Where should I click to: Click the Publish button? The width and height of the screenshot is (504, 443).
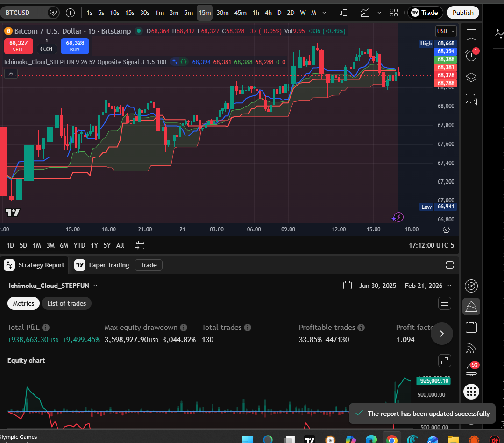coord(463,13)
